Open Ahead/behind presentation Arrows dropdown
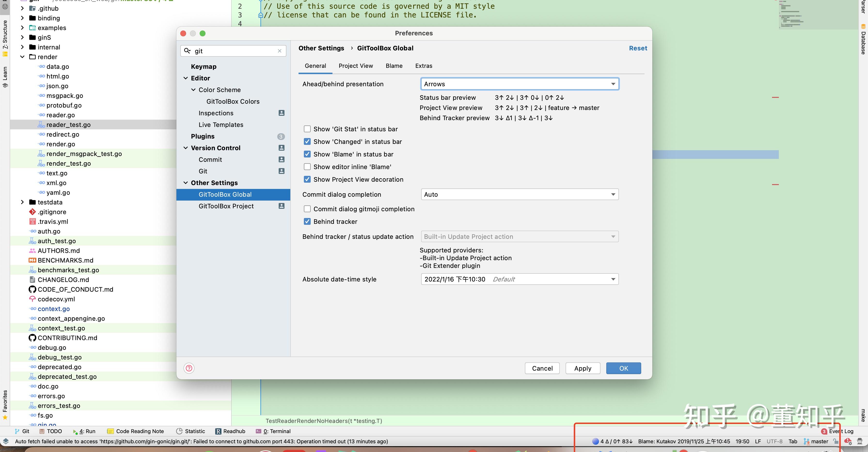The width and height of the screenshot is (868, 452). pos(519,84)
